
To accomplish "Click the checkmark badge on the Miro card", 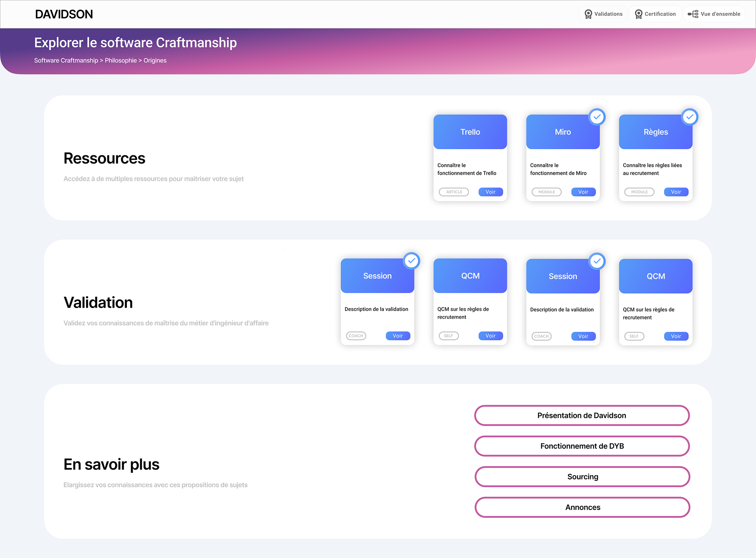I will pyautogui.click(x=597, y=117).
